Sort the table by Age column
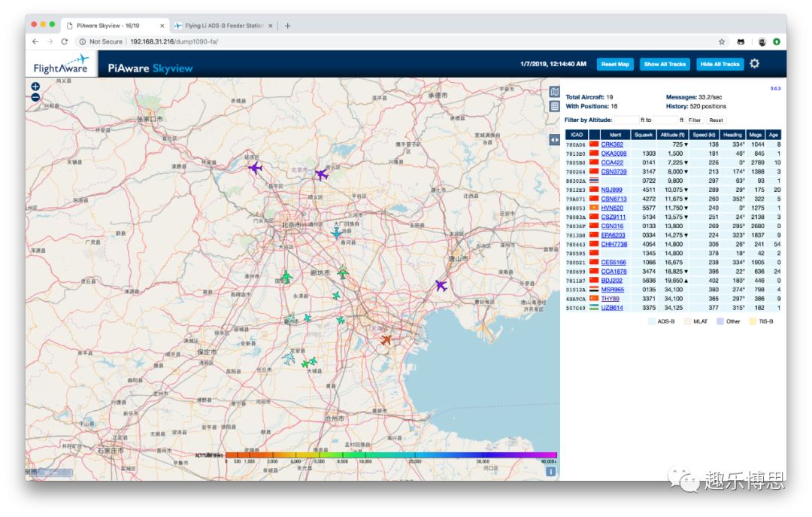The height and width of the screenshot is (517, 812). (x=774, y=135)
